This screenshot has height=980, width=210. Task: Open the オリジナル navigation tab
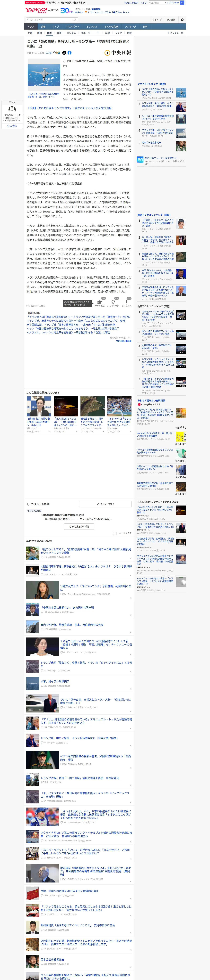pyautogui.click(x=92, y=27)
